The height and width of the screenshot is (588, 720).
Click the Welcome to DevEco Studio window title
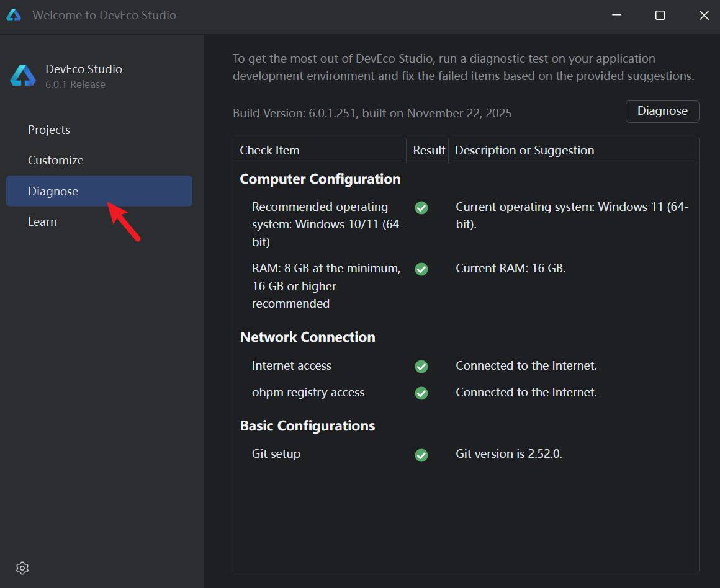click(x=104, y=15)
